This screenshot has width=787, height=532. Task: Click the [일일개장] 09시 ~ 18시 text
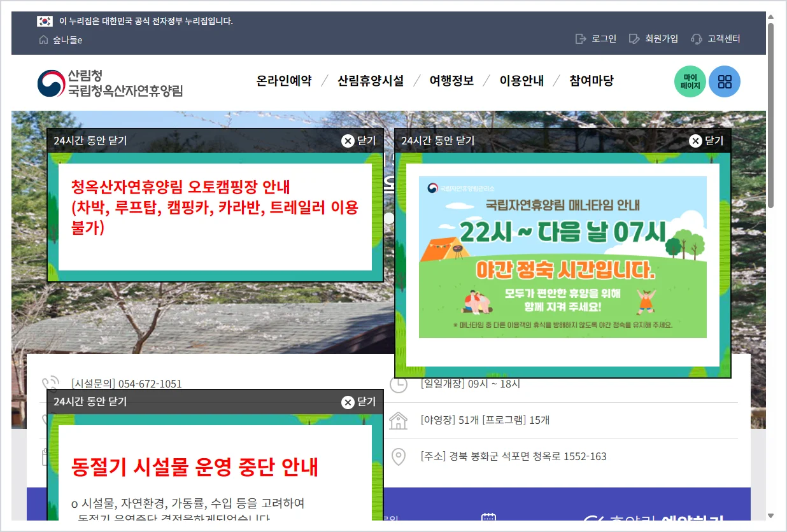tap(471, 384)
